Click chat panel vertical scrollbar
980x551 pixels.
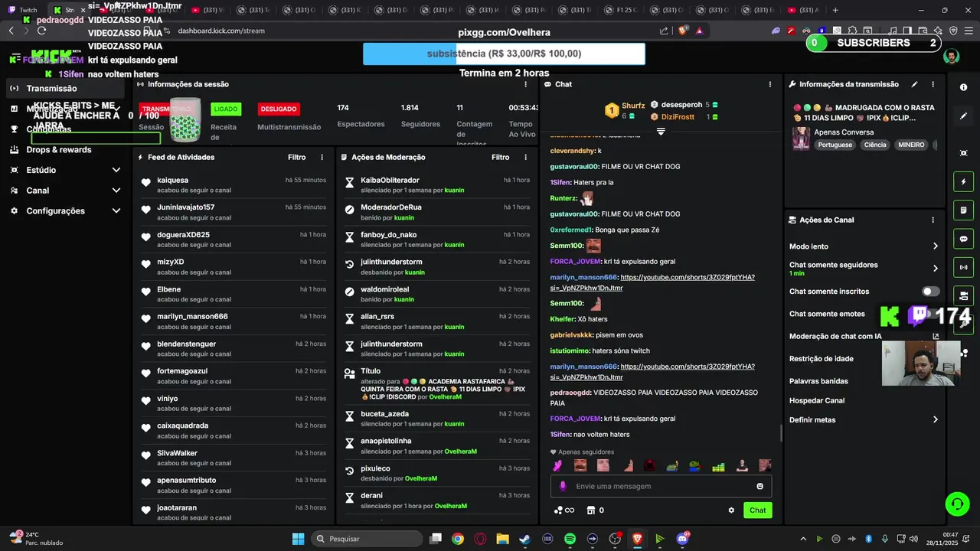pyautogui.click(x=781, y=433)
